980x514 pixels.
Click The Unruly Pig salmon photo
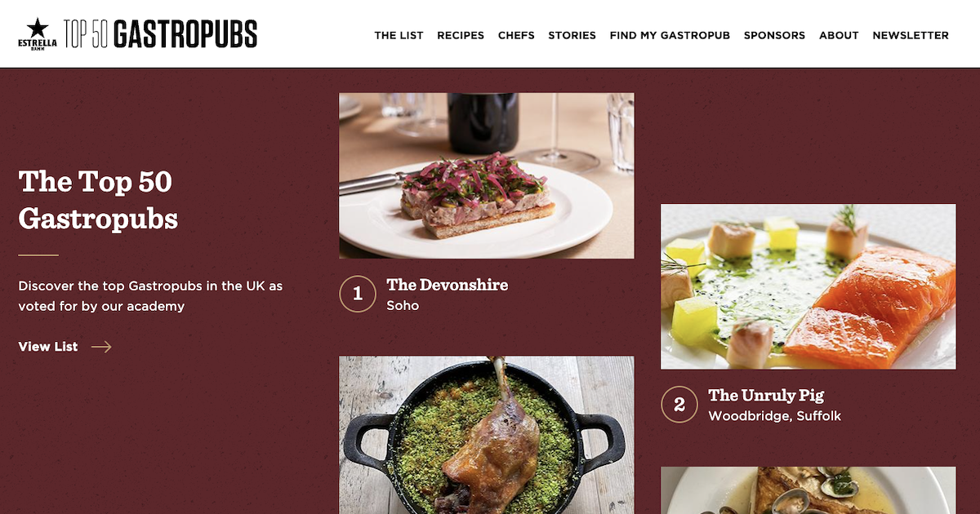(808, 286)
